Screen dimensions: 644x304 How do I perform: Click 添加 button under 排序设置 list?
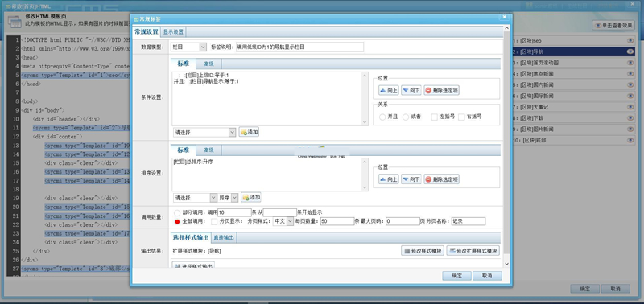click(251, 198)
